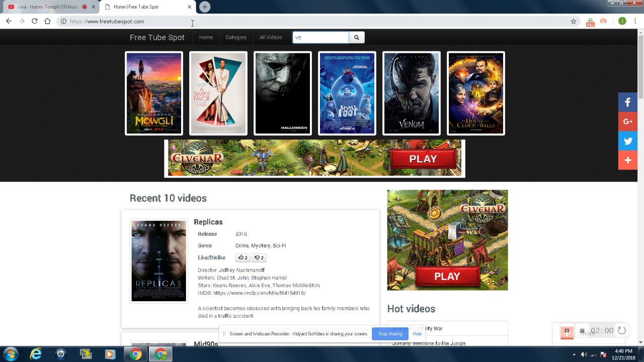Share on Twitter via sidebar icon
The width and height of the screenshot is (644, 362).
point(627,141)
